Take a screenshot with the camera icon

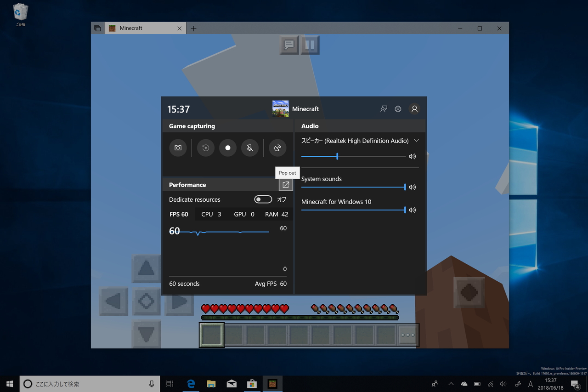pyautogui.click(x=178, y=148)
